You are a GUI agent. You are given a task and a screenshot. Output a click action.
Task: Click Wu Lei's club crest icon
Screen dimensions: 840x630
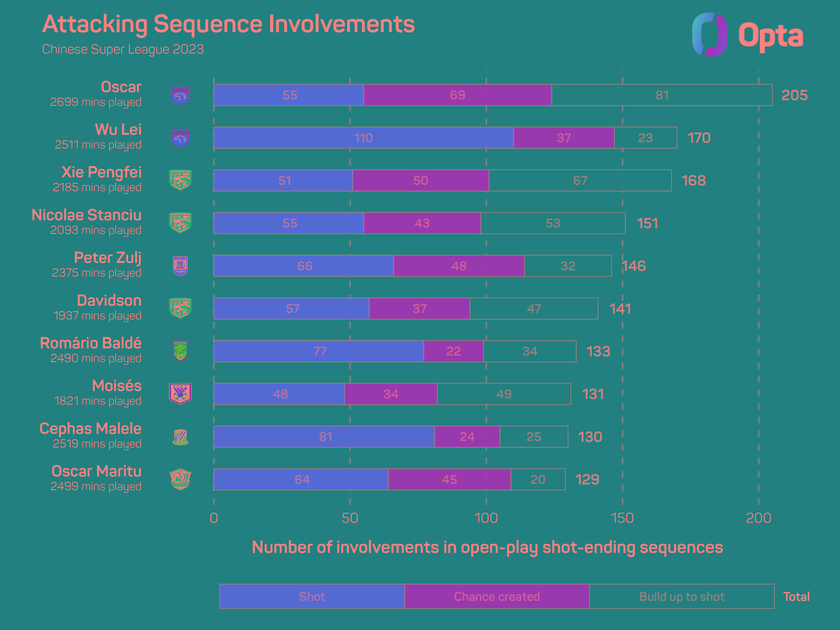[180, 138]
